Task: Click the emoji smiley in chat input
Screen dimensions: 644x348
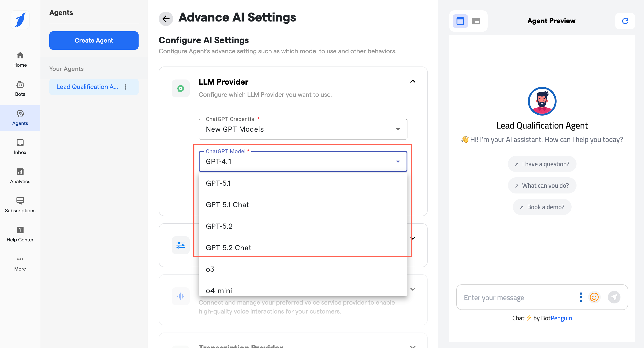Action: 594,297
